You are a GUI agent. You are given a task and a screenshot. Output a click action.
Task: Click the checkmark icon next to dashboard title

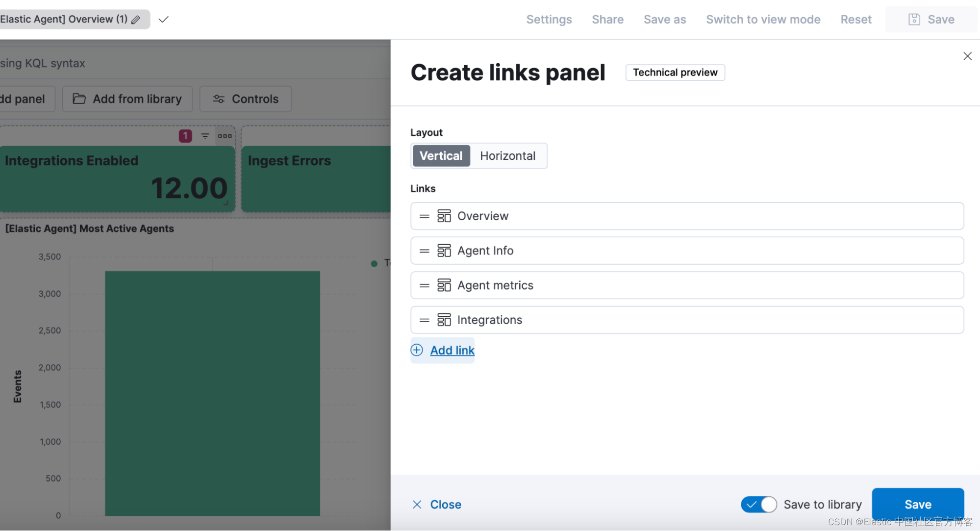point(164,19)
